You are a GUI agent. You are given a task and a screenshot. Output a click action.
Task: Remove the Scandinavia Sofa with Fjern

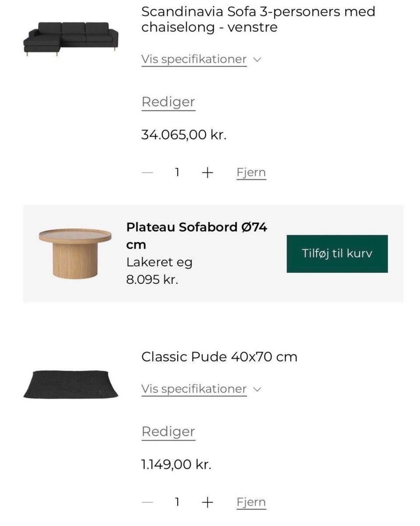(x=251, y=173)
